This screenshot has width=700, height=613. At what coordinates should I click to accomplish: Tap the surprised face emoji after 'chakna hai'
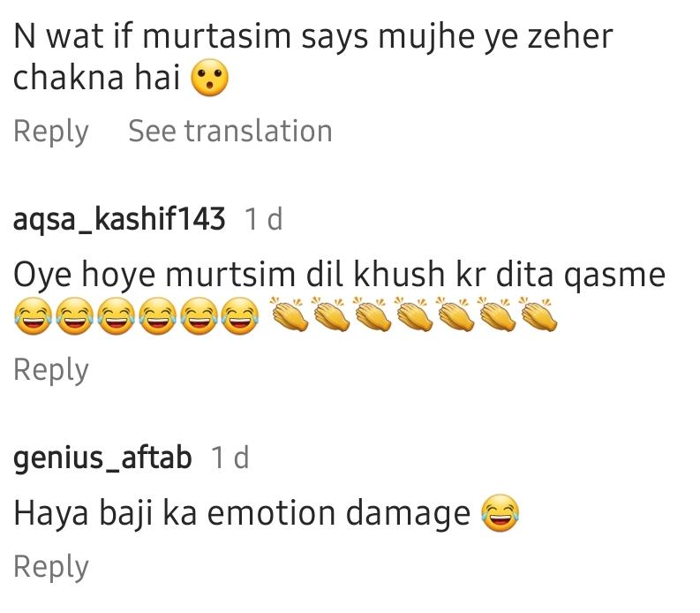pyautogui.click(x=209, y=78)
